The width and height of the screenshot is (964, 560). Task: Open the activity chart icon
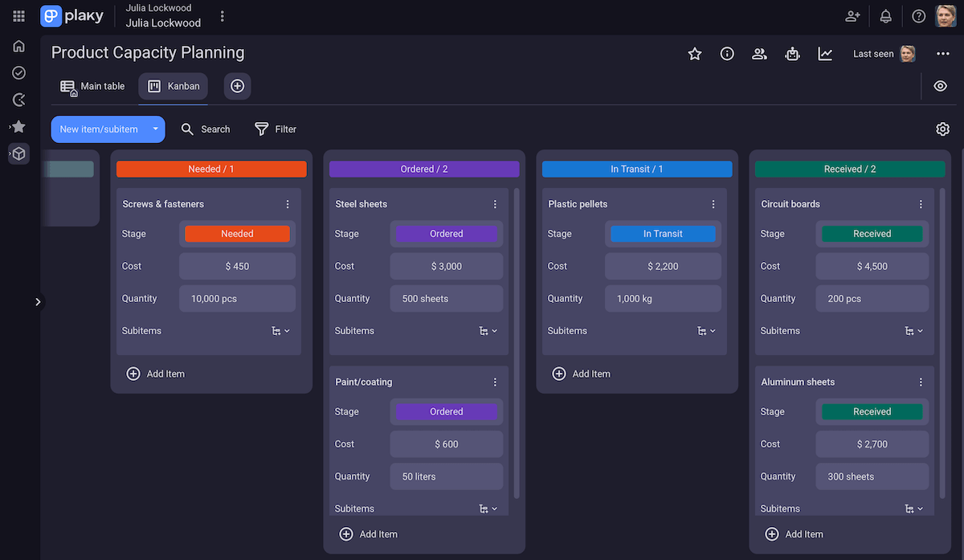[x=825, y=53]
